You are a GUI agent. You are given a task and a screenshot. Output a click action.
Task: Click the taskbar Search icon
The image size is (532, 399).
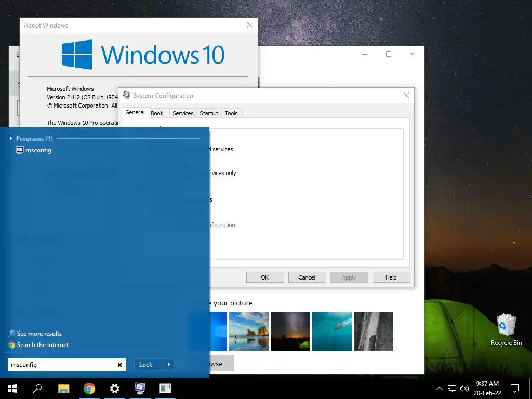(x=37, y=389)
